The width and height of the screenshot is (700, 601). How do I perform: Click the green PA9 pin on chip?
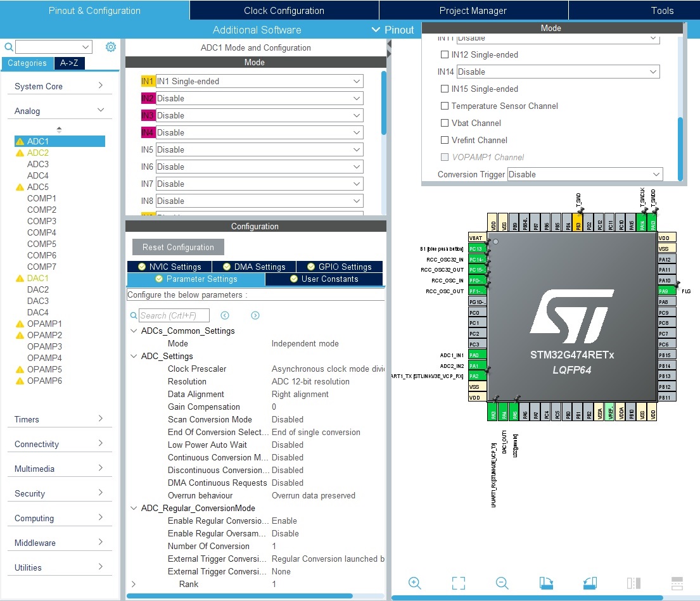[667, 291]
